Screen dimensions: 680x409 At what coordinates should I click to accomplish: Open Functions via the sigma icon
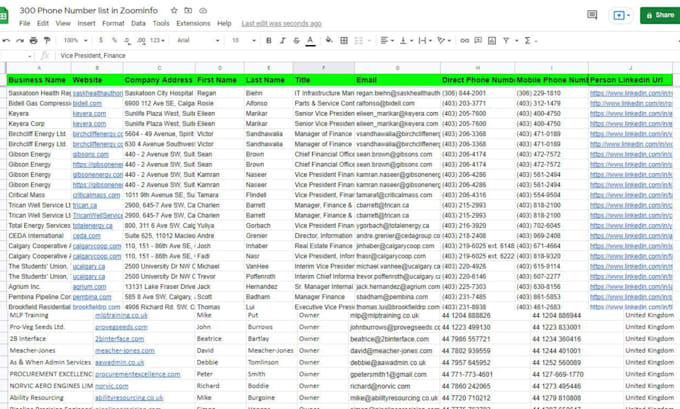[527, 40]
